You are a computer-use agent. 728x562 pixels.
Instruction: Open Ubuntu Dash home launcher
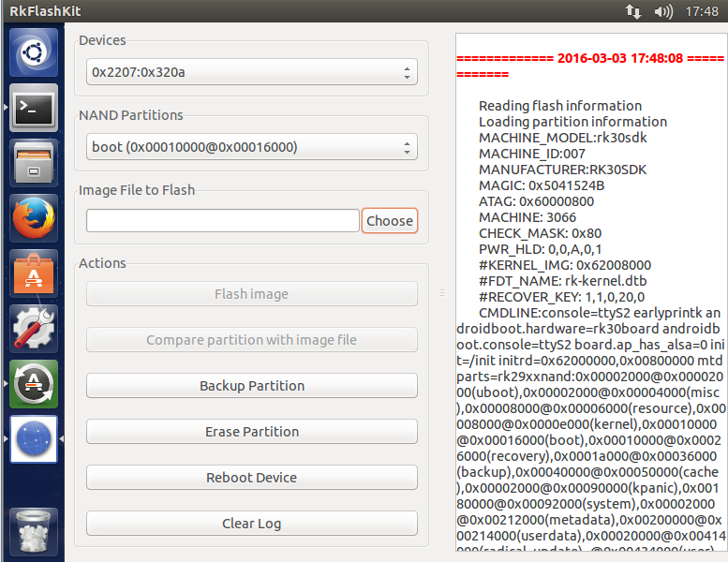tap(34, 52)
